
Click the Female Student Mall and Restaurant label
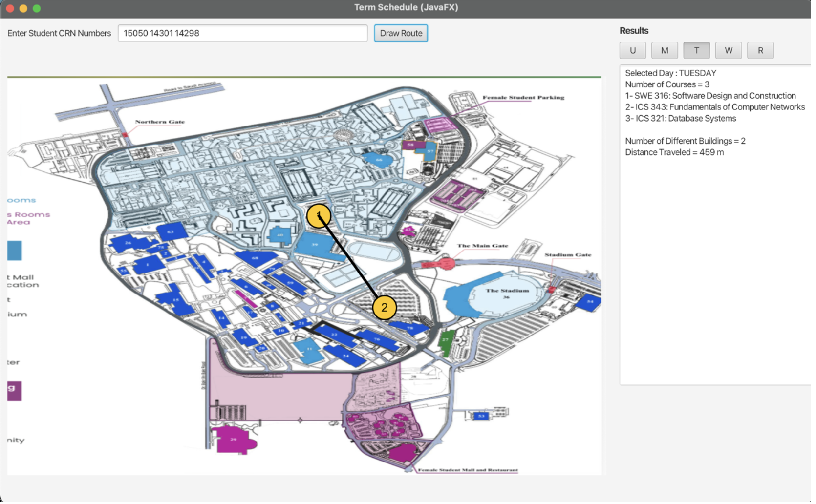click(468, 469)
